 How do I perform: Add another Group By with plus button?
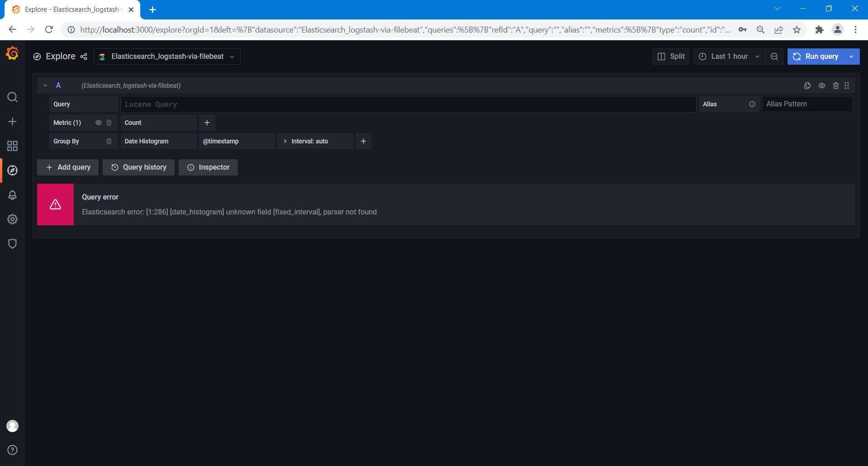click(363, 141)
